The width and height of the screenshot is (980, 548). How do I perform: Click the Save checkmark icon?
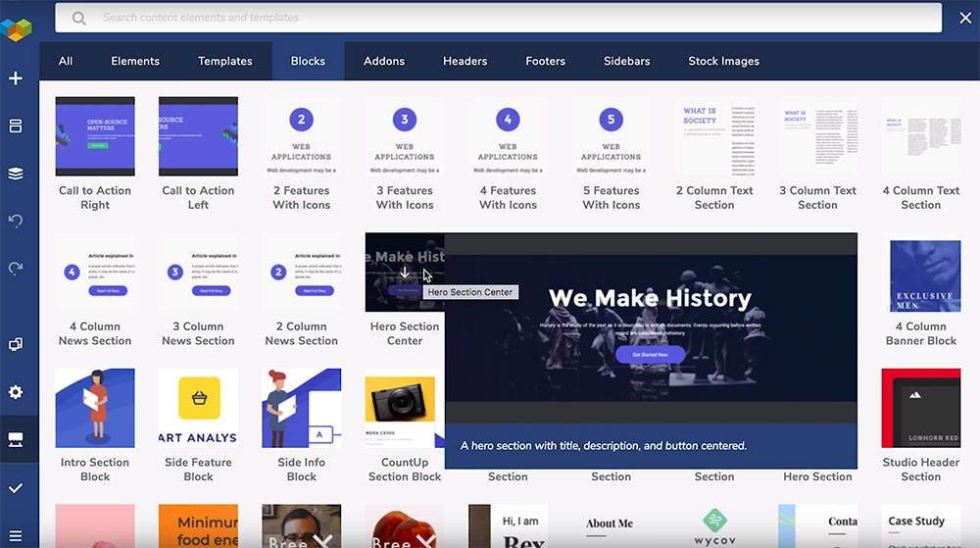point(16,488)
